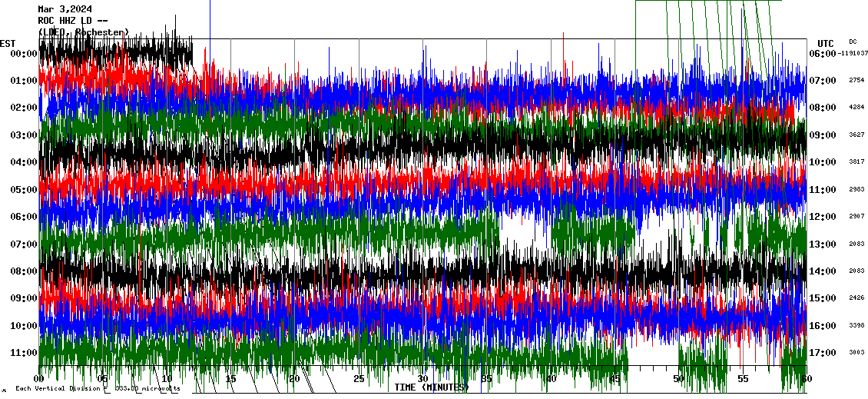Click the 55 minute tick label
The image size is (868, 399).
tap(743, 379)
